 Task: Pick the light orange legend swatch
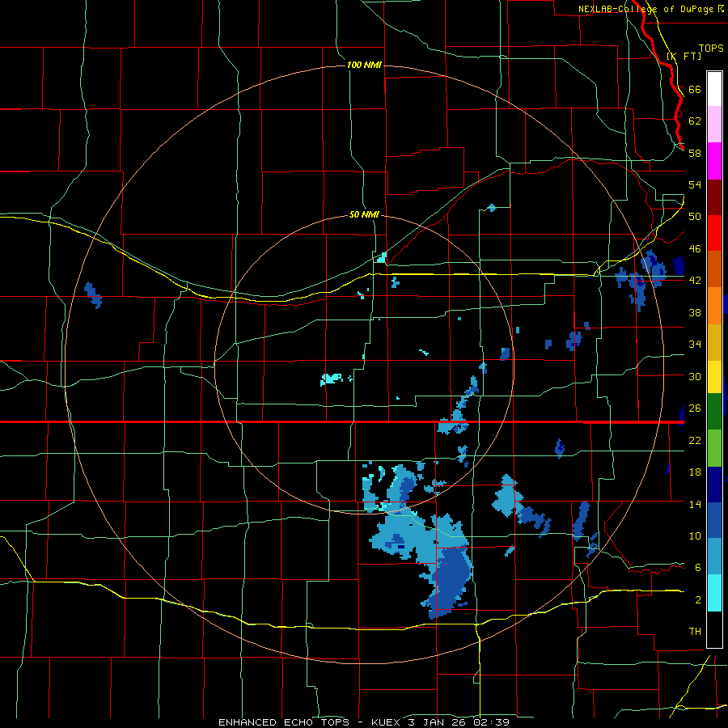714,306
